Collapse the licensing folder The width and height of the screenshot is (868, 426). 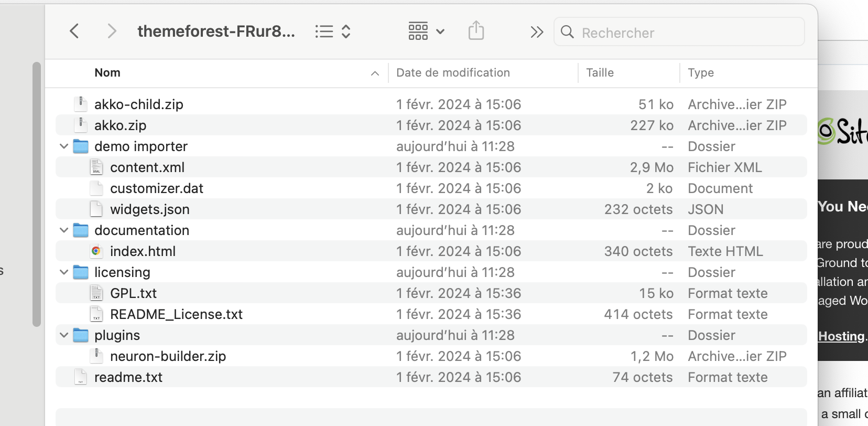[x=64, y=272]
